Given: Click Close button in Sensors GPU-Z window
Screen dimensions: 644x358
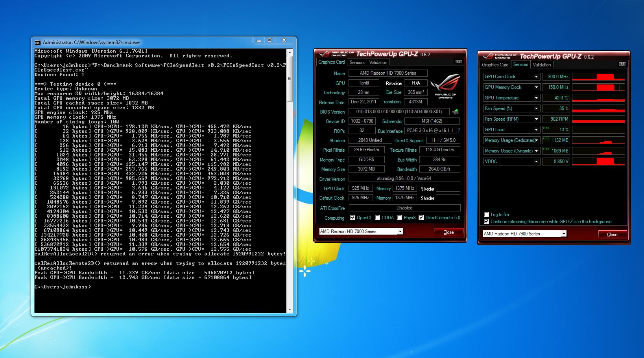Looking at the screenshot, I should click(612, 235).
